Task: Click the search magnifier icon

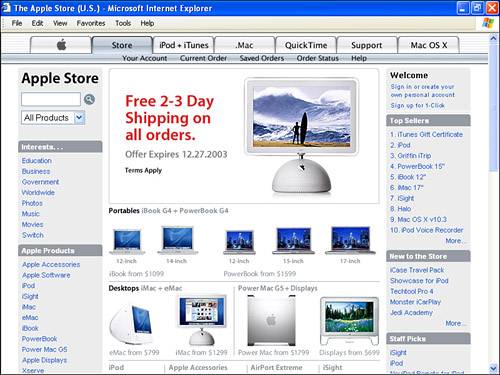Action: click(89, 99)
